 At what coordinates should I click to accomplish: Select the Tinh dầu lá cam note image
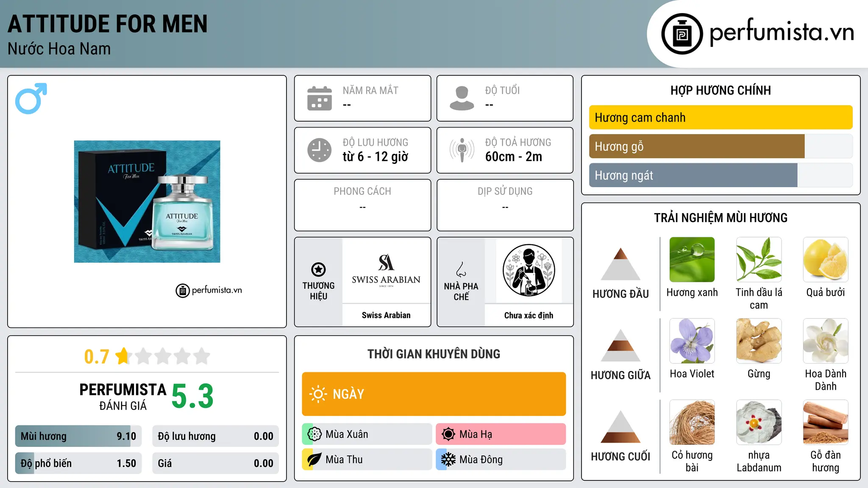pyautogui.click(x=759, y=260)
